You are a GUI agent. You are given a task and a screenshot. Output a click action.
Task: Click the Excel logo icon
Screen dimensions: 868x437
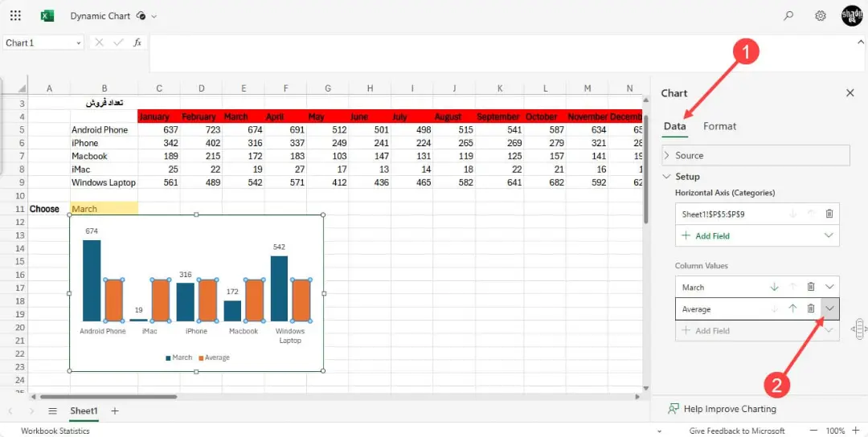(47, 16)
